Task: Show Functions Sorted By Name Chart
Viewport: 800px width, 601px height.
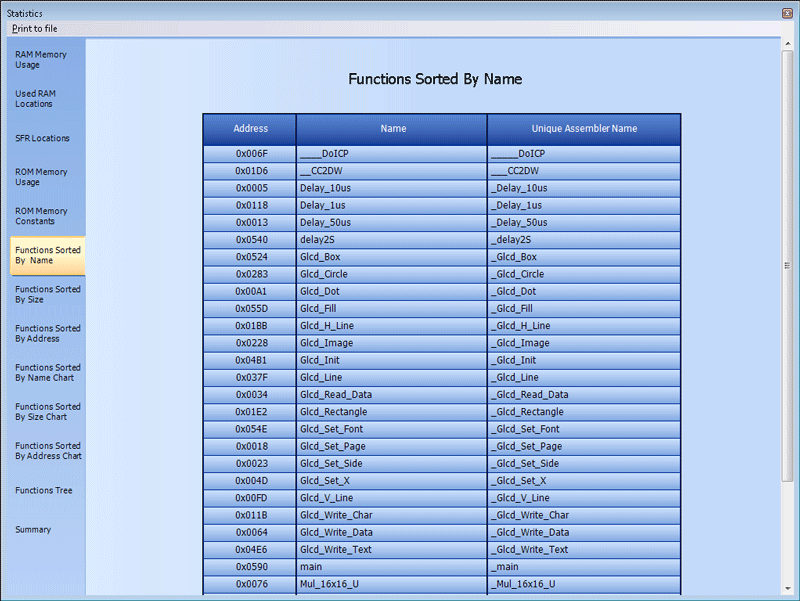Action: point(47,372)
